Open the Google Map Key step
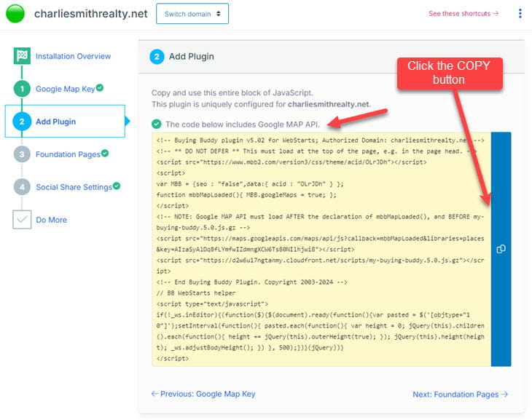The height and width of the screenshot is (420, 532). coord(65,89)
